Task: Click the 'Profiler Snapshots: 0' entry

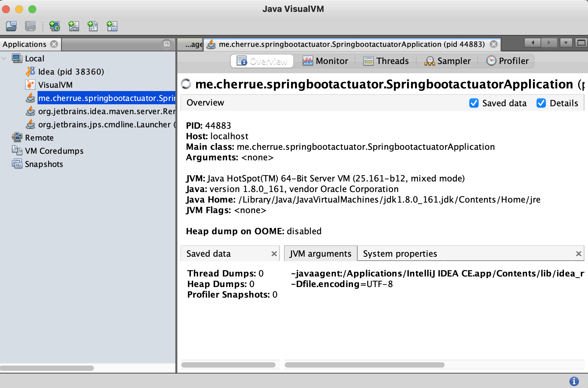Action: click(x=232, y=295)
